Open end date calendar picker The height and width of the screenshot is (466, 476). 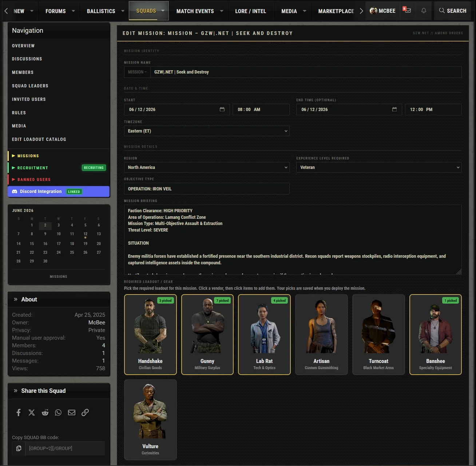click(394, 109)
